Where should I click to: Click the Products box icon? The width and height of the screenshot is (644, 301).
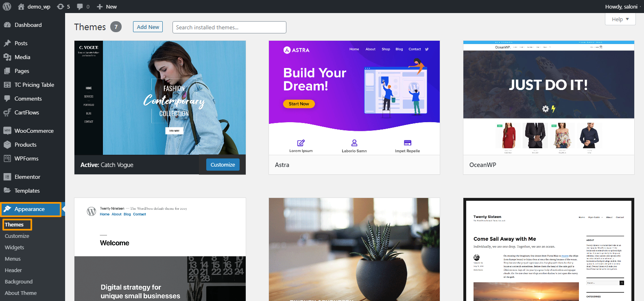7,145
